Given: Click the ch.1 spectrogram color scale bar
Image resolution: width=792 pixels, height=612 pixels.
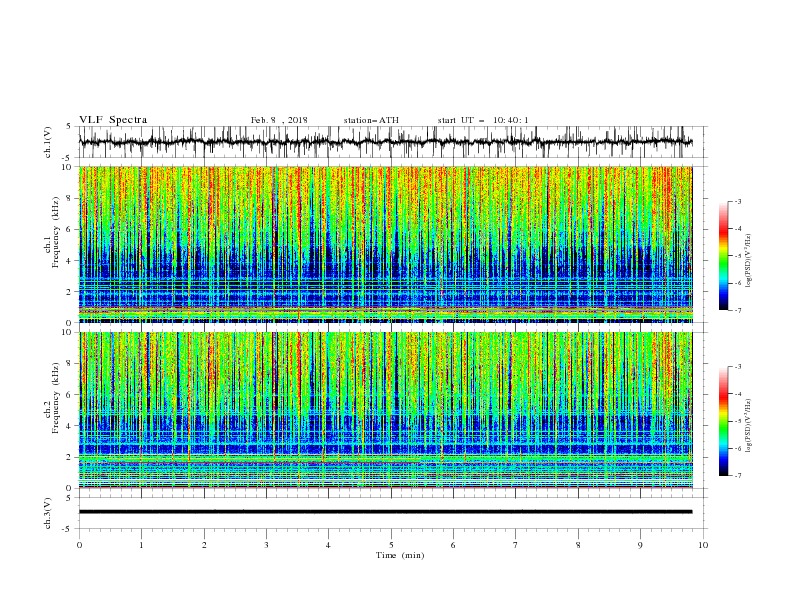Looking at the screenshot, I should click(724, 256).
